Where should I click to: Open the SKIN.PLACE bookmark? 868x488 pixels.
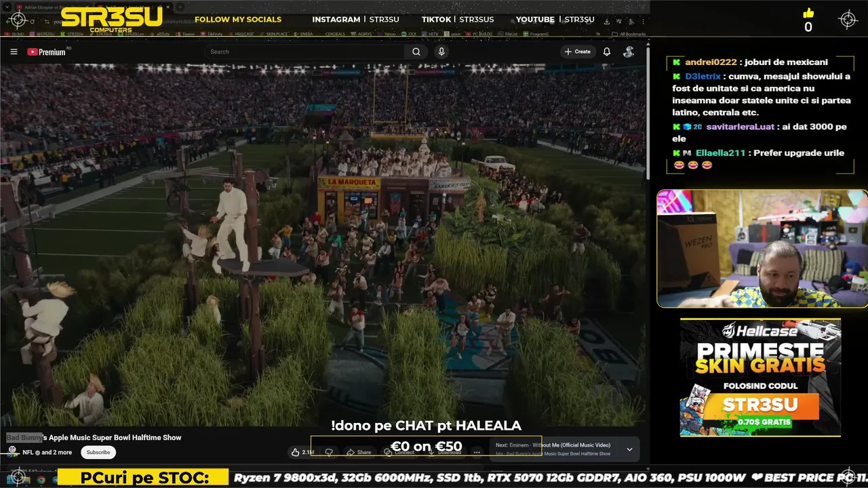[272, 34]
